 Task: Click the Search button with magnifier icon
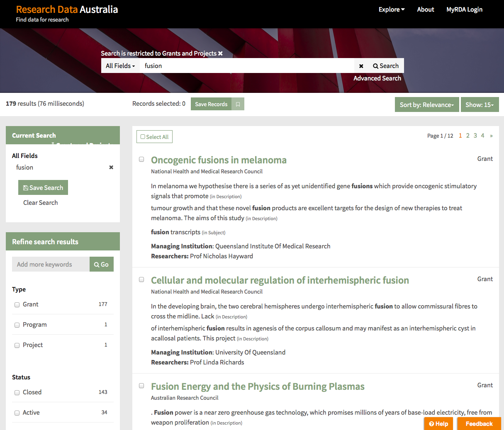click(x=386, y=66)
